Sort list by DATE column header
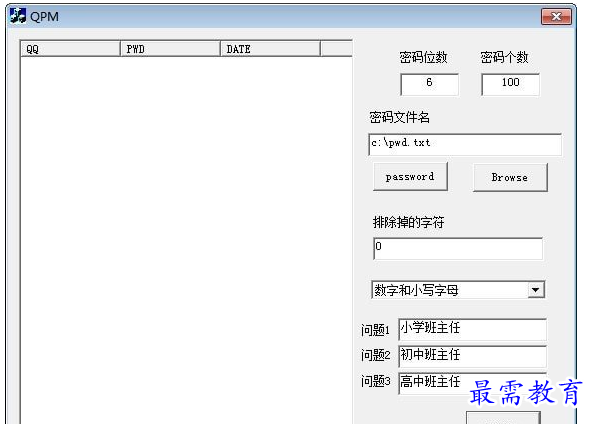The height and width of the screenshot is (424, 591). [270, 49]
